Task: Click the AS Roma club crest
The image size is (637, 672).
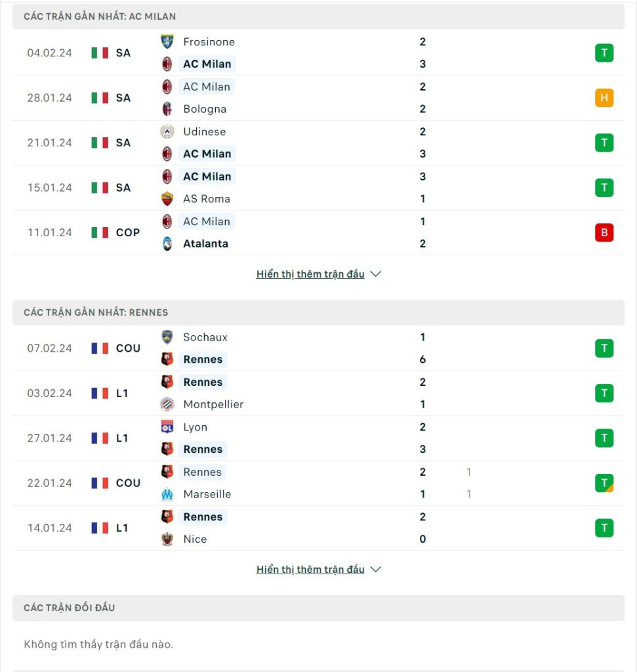Action: [167, 199]
